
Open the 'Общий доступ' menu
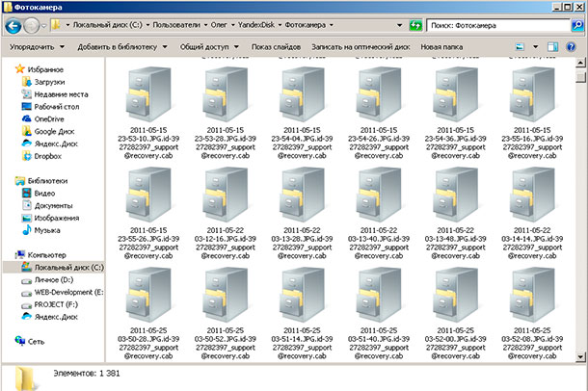209,47
